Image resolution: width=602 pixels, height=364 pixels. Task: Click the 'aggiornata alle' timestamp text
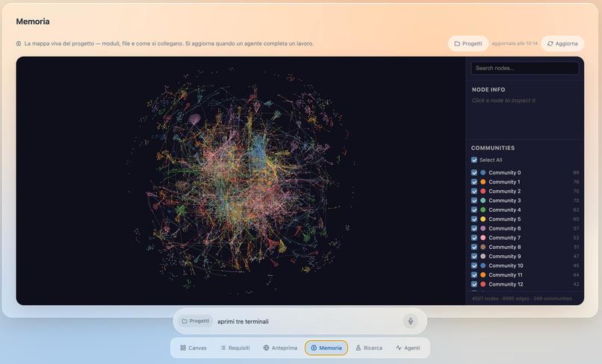click(x=515, y=44)
